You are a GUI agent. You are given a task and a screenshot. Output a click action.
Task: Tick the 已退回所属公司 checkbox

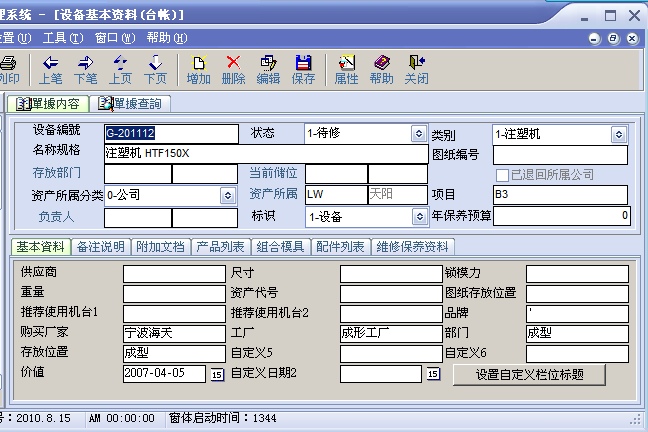(503, 175)
